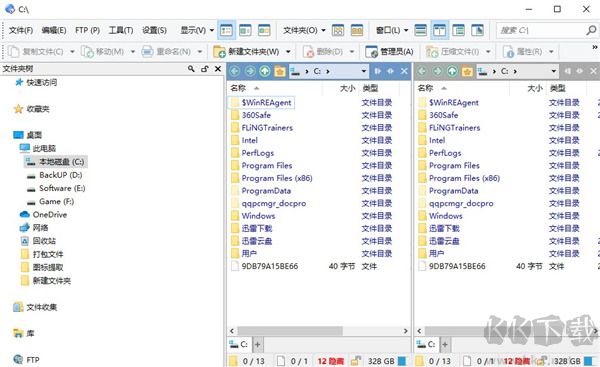
Task: Expand dropdown arrow beside 属性(R)
Action: click(x=551, y=52)
